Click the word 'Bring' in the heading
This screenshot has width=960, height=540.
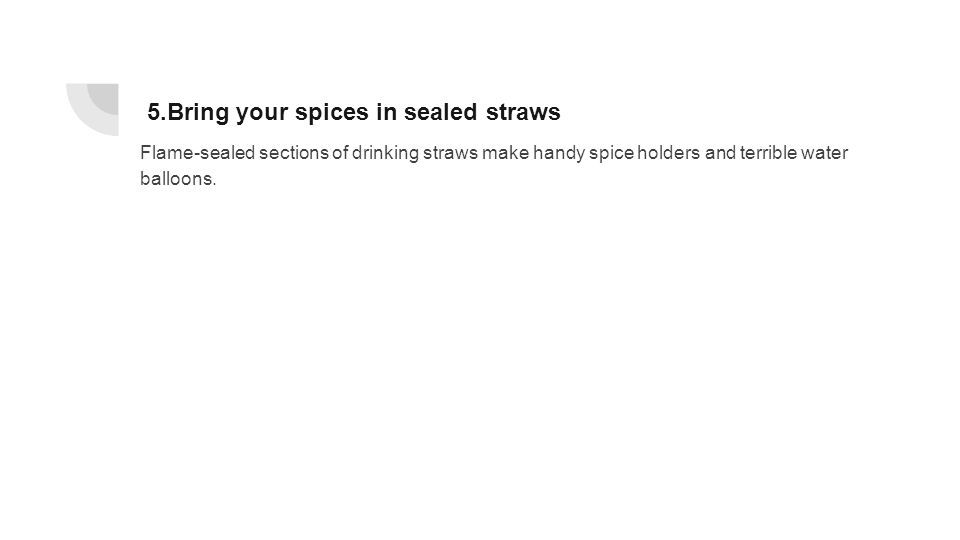(x=198, y=112)
